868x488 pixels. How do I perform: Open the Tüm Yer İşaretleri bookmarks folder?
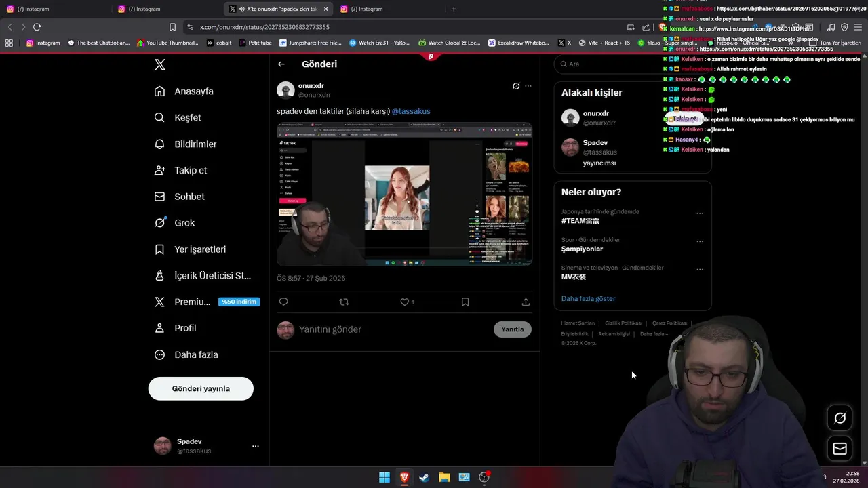[835, 43]
